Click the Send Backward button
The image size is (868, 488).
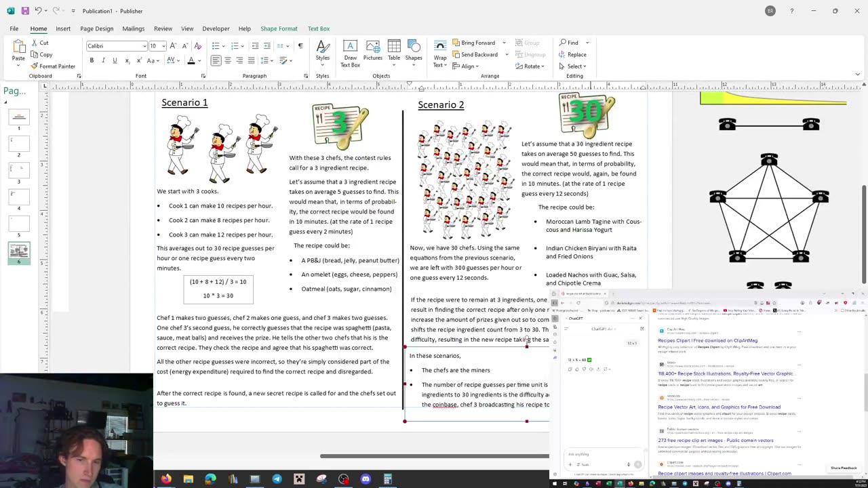475,54
